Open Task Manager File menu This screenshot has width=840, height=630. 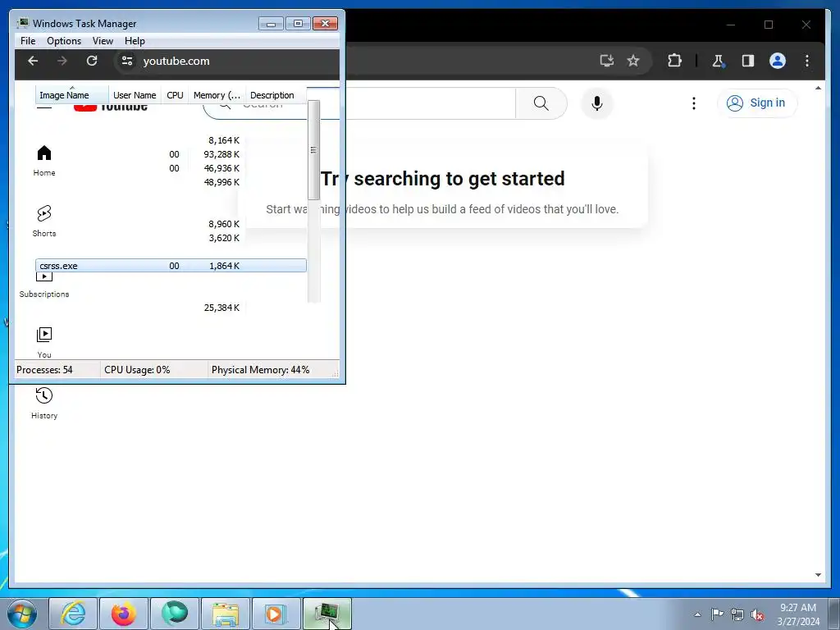tap(28, 41)
